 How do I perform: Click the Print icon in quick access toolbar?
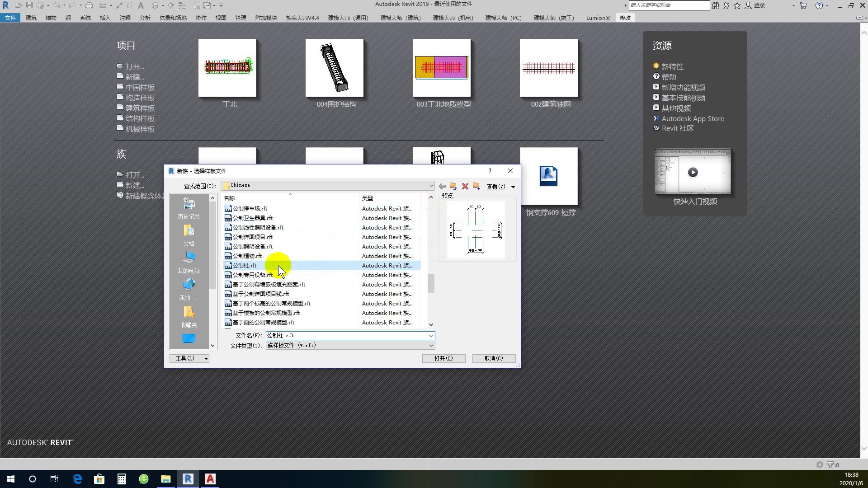89,5
